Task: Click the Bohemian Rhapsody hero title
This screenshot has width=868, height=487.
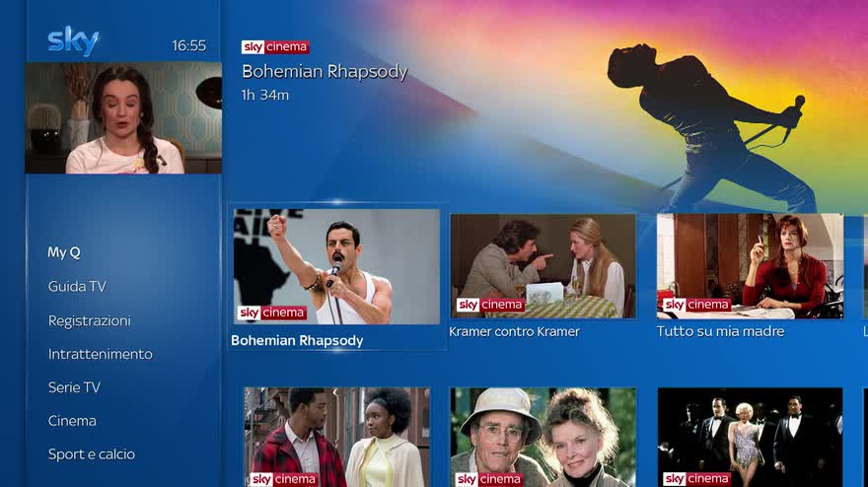Action: coord(325,71)
